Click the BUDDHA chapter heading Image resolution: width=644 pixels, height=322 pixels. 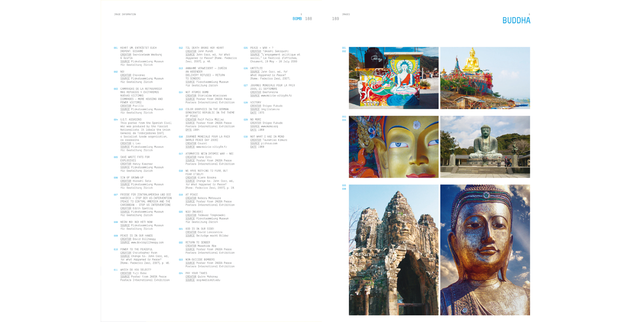tap(516, 21)
